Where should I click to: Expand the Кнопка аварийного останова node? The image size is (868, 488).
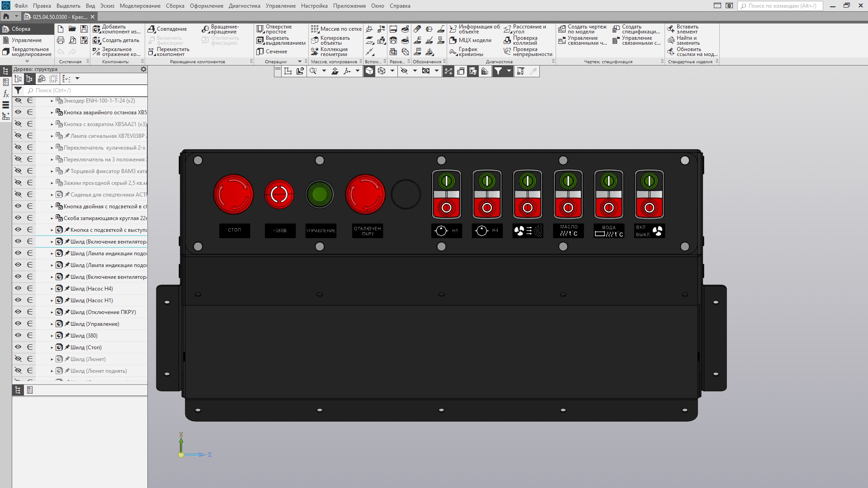(x=52, y=113)
